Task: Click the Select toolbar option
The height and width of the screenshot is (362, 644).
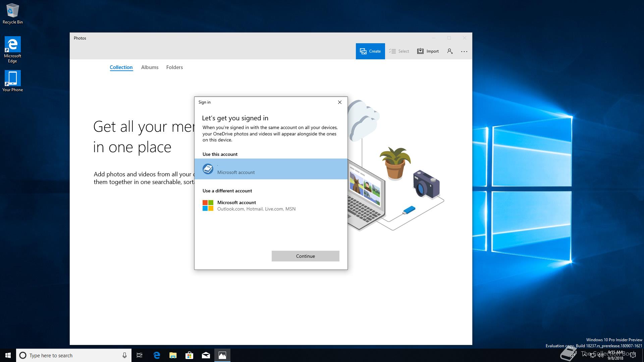Action: (399, 51)
